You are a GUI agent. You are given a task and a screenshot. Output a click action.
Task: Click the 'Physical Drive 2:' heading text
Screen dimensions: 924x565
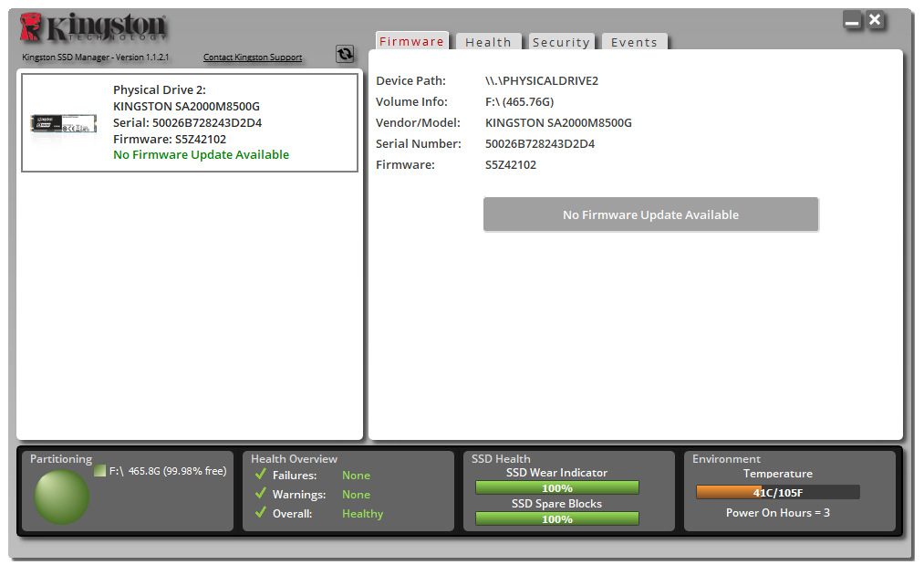pos(160,90)
